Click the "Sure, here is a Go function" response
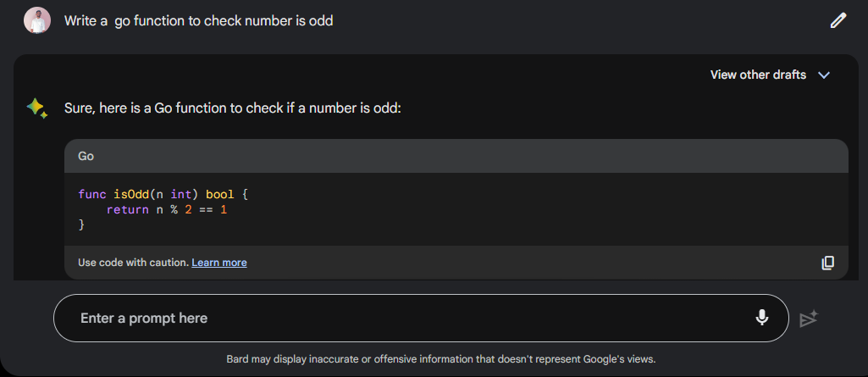868x377 pixels. coord(232,108)
